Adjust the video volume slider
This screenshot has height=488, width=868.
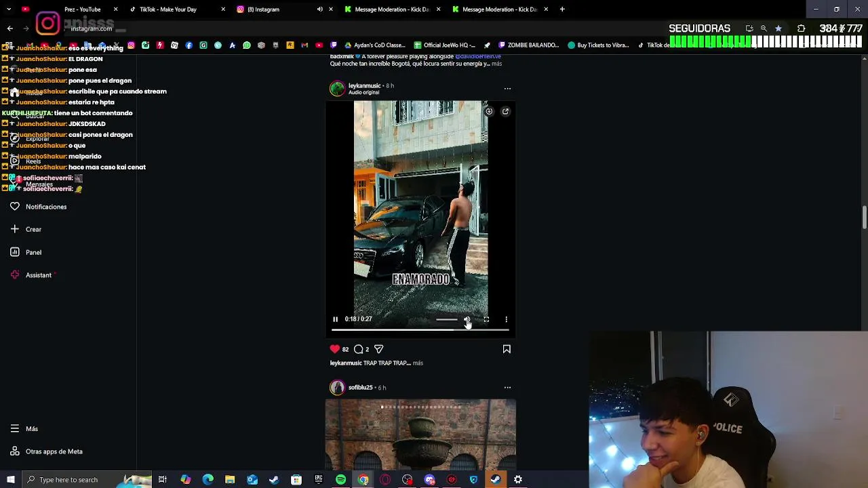[x=446, y=319]
